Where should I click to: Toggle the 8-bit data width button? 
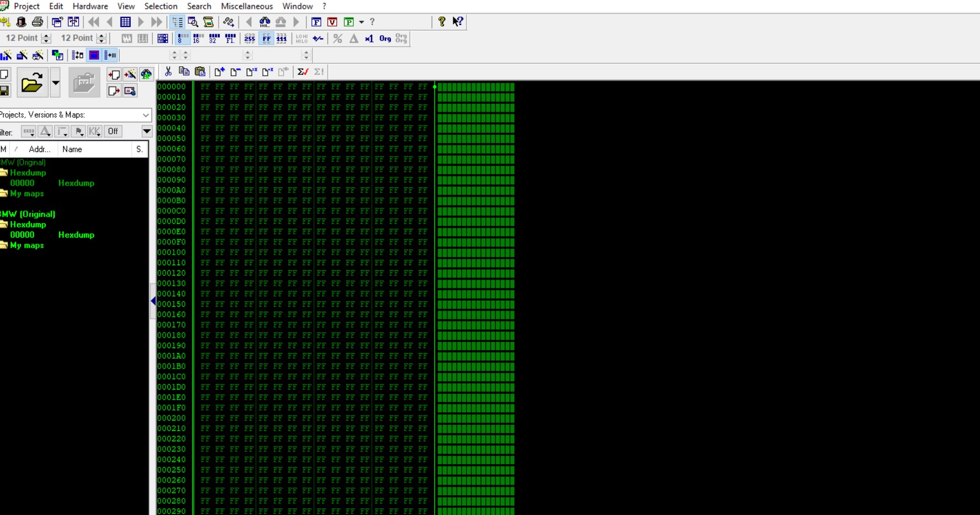182,39
